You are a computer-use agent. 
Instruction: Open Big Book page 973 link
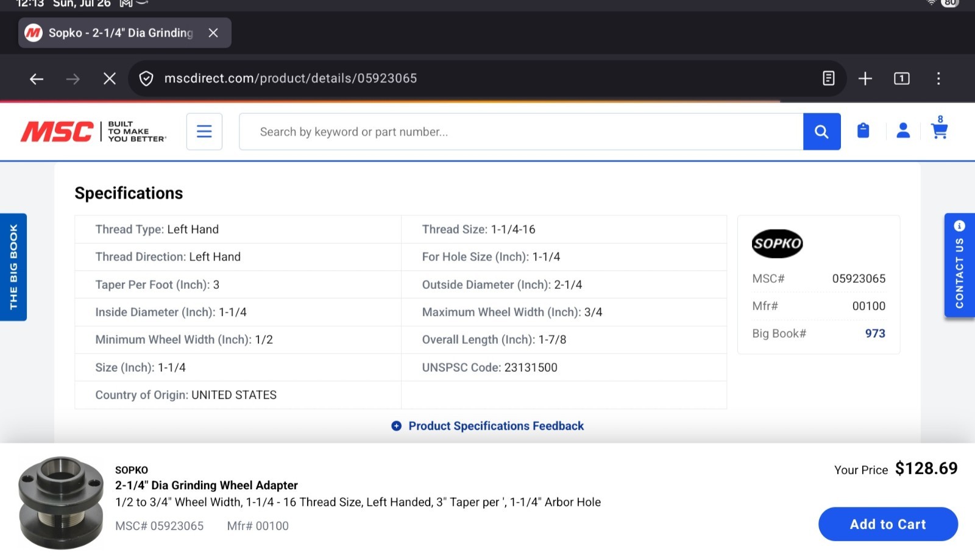click(x=875, y=333)
